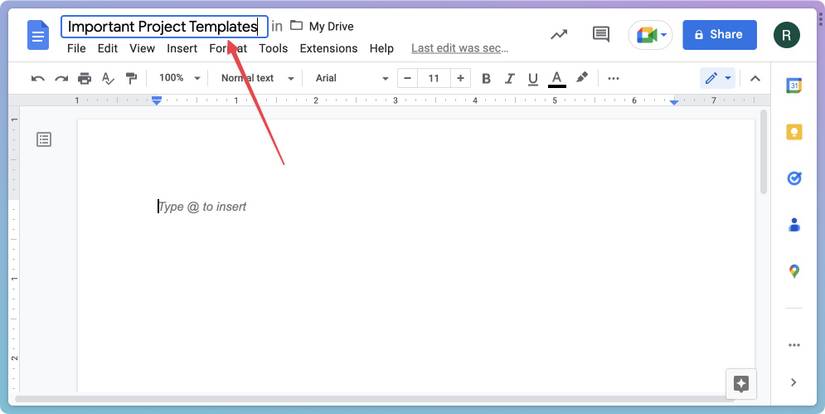Open Google Keep in side panel
The height and width of the screenshot is (414, 825).
coord(794,132)
